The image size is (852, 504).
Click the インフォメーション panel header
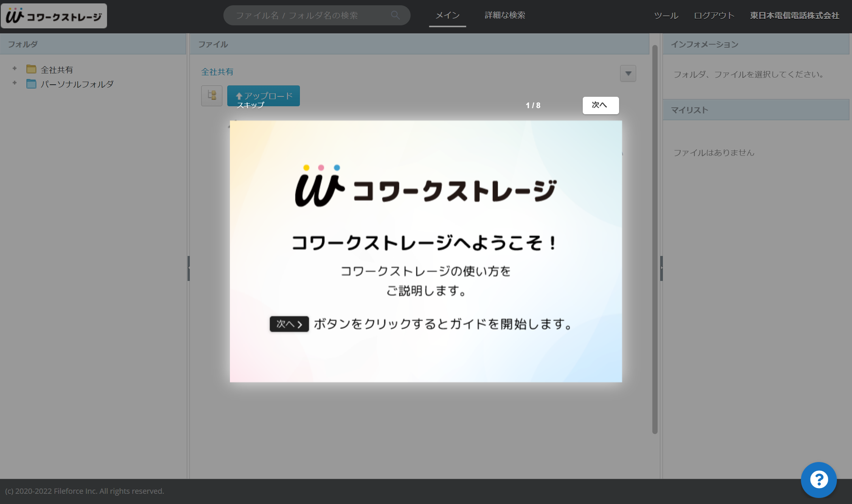(756, 44)
